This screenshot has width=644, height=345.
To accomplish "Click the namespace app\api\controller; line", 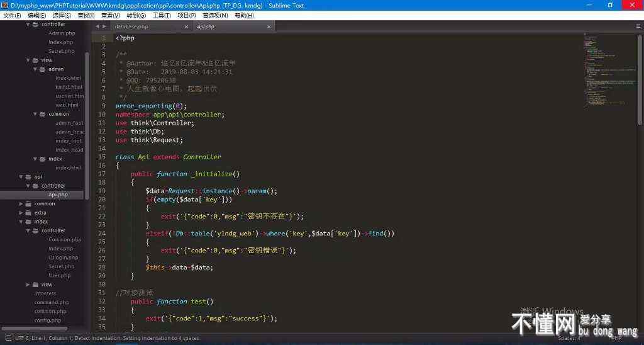I will 170,115.
